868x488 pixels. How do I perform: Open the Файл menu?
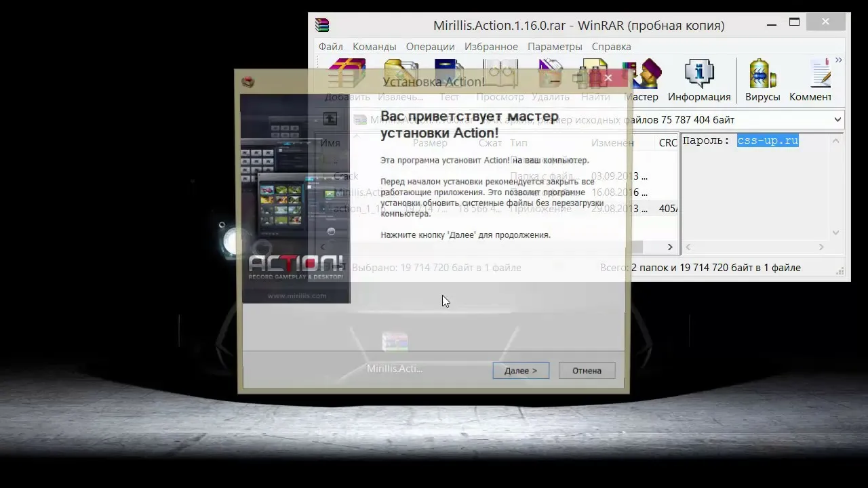(330, 47)
